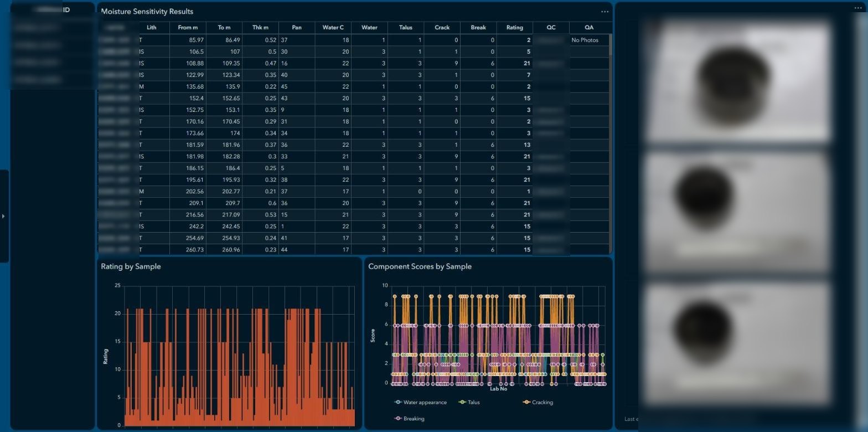Select the From m value 202.56

188,191
